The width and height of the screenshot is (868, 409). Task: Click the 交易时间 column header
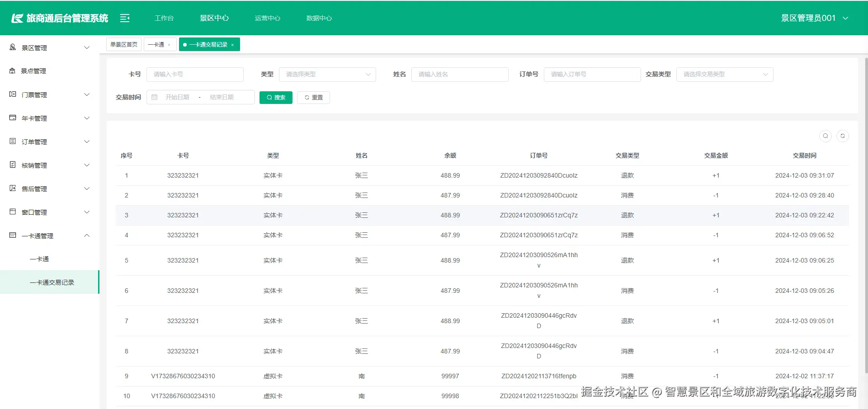click(x=805, y=155)
